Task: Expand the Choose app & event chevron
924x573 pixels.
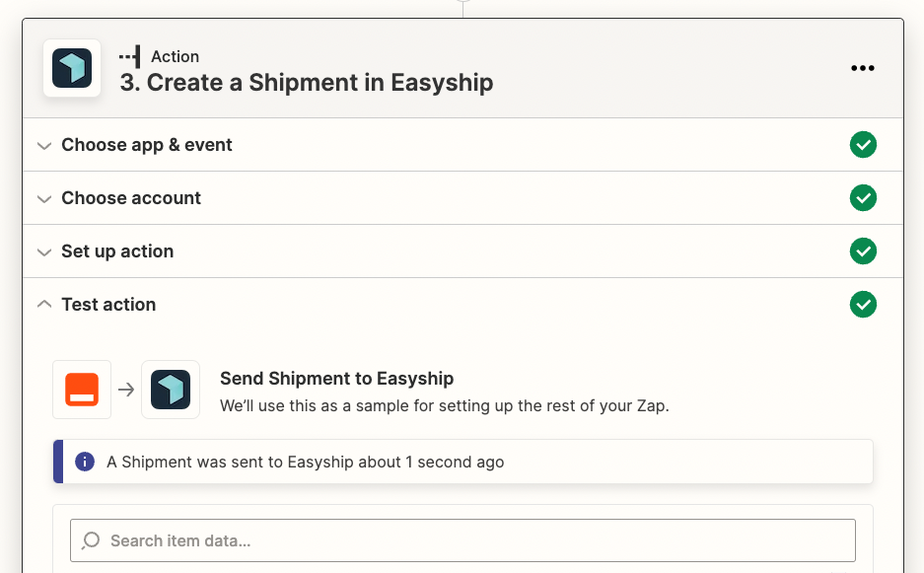Action: 44,146
